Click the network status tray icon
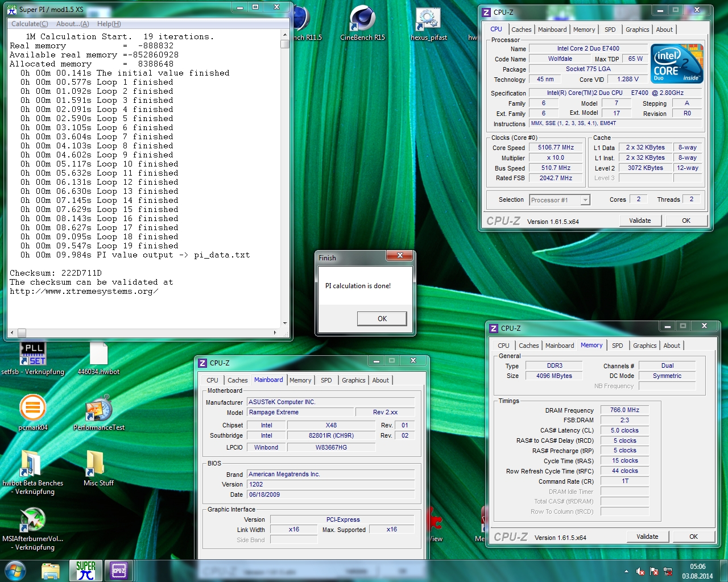The width and height of the screenshot is (728, 582). 668,571
